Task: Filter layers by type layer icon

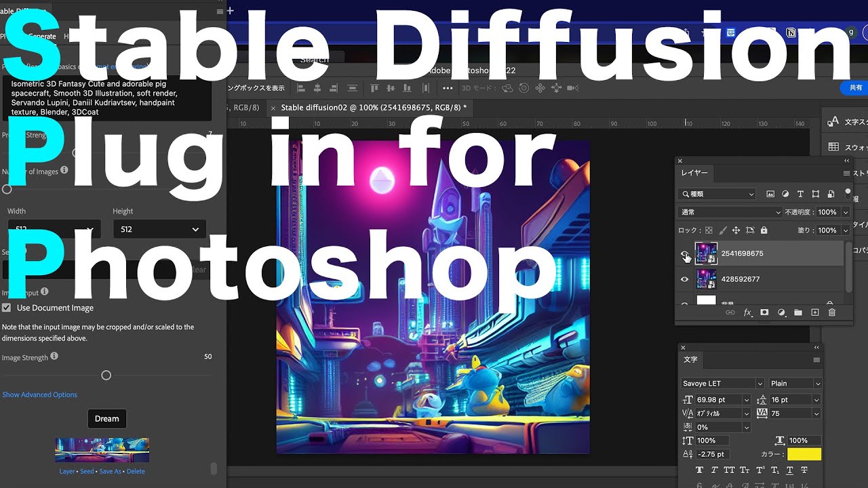Action: pyautogui.click(x=800, y=194)
